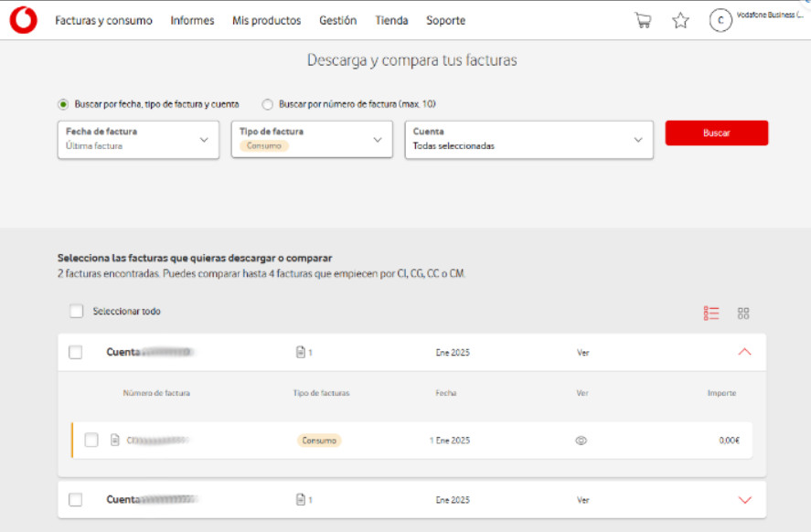Switch to grid view icon
The width and height of the screenshot is (811, 532).
tap(743, 313)
